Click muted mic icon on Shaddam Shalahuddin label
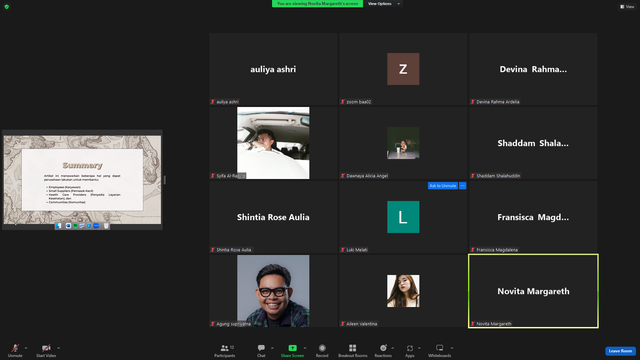The width and height of the screenshot is (640, 360). click(x=473, y=176)
